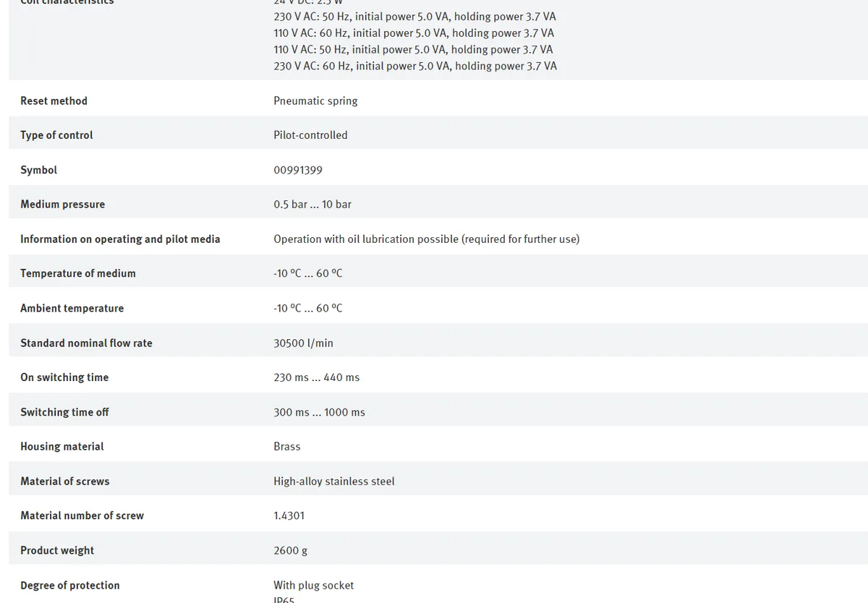Select the Pneumatic spring value
868x603 pixels.
pos(315,101)
